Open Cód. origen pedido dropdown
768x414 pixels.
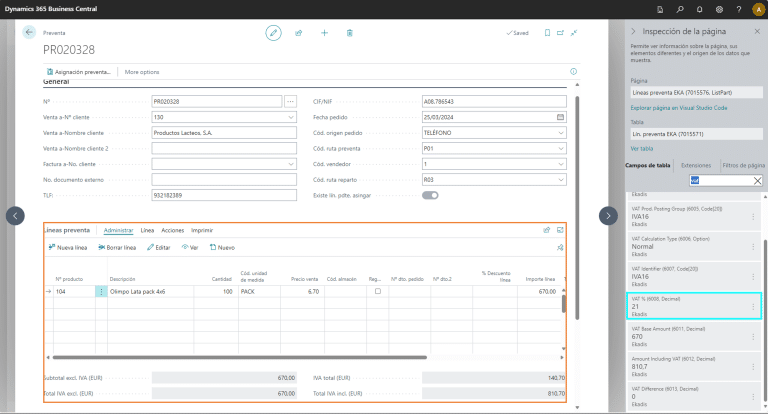tap(561, 132)
